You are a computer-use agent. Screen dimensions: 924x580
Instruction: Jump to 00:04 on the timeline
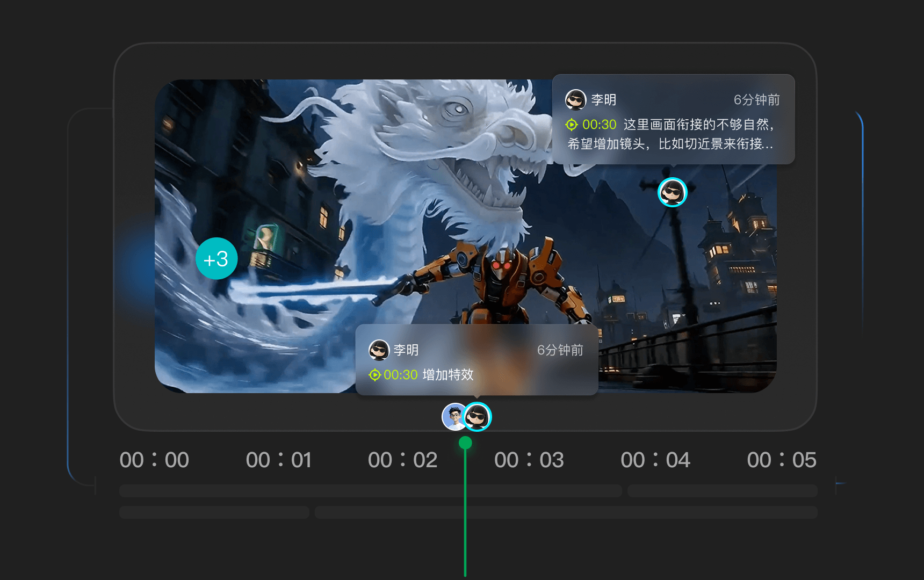click(x=655, y=460)
